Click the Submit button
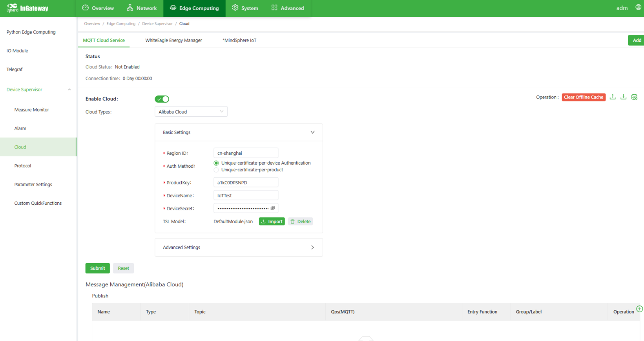This screenshot has width=644, height=341. tap(97, 268)
